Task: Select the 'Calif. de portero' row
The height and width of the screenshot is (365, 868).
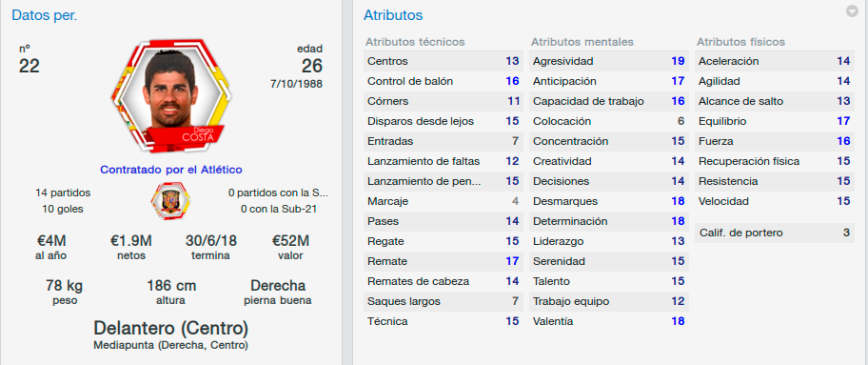Action: 775,233
